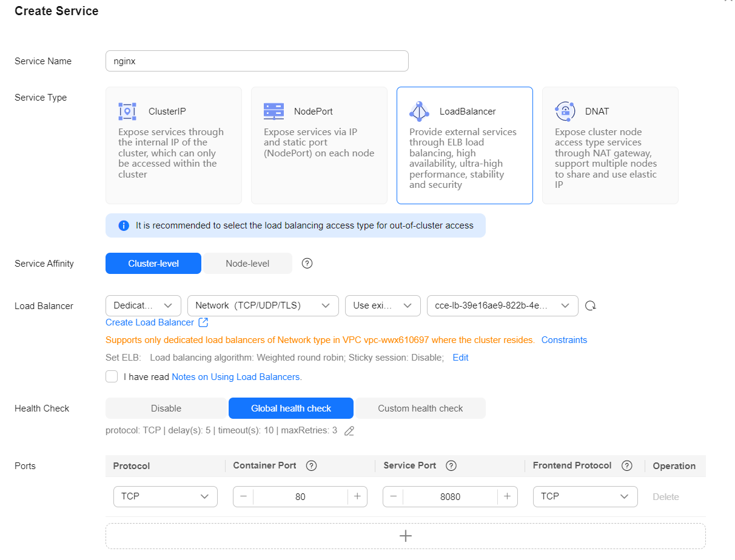Show Container Port help tooltip icon

(x=312, y=465)
